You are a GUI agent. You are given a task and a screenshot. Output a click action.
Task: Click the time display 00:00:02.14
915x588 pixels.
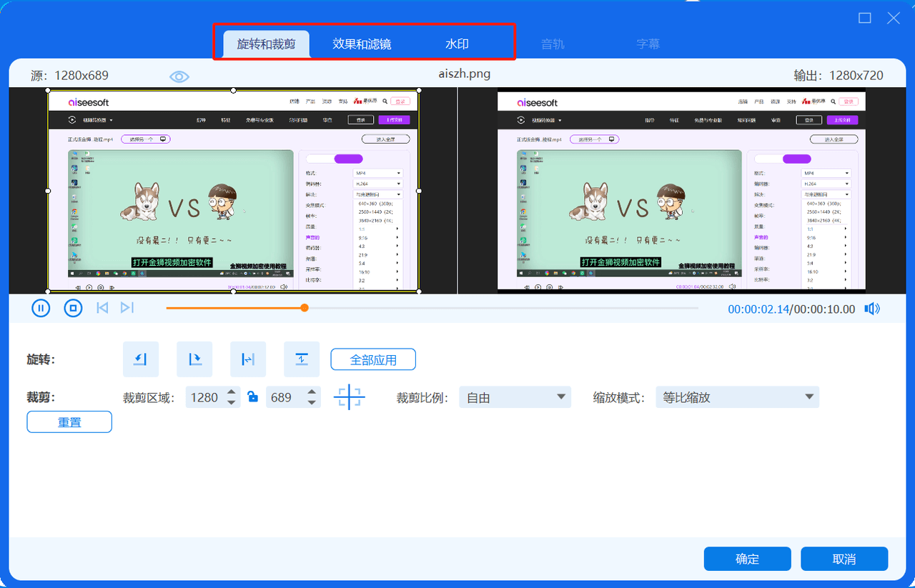(758, 309)
